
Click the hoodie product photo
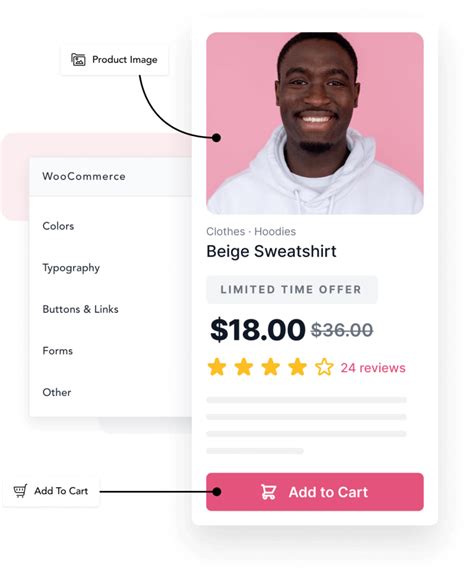tap(315, 123)
